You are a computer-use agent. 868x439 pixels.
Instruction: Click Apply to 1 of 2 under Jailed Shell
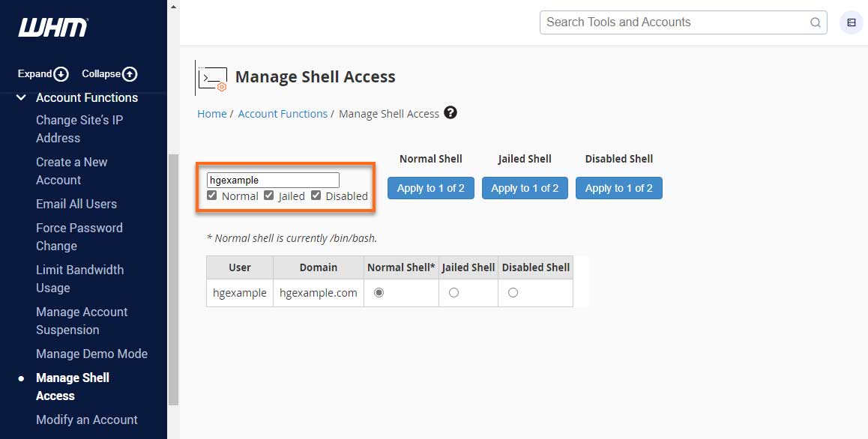(x=525, y=188)
